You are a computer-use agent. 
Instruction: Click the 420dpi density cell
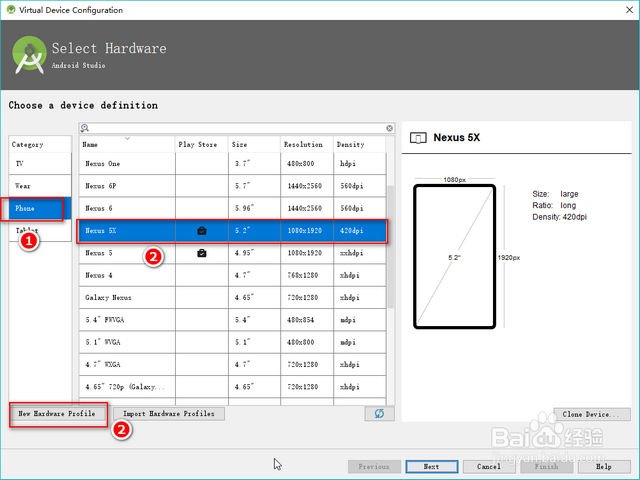tap(360, 231)
